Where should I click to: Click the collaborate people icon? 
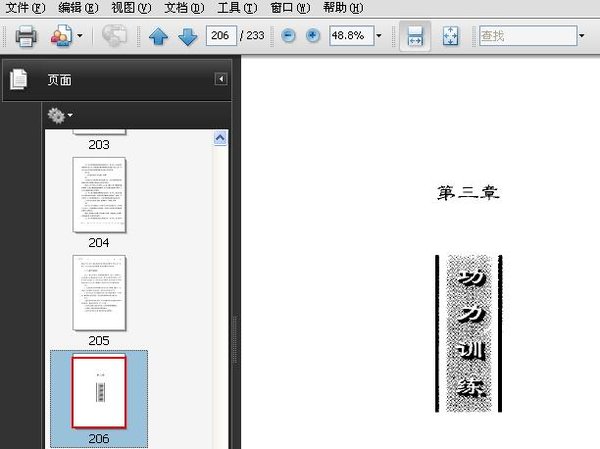tap(61, 36)
